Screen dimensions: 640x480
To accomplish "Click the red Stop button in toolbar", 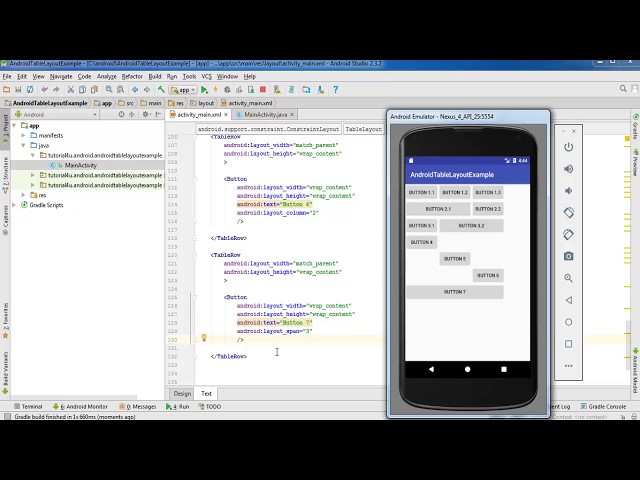I will coord(263,89).
